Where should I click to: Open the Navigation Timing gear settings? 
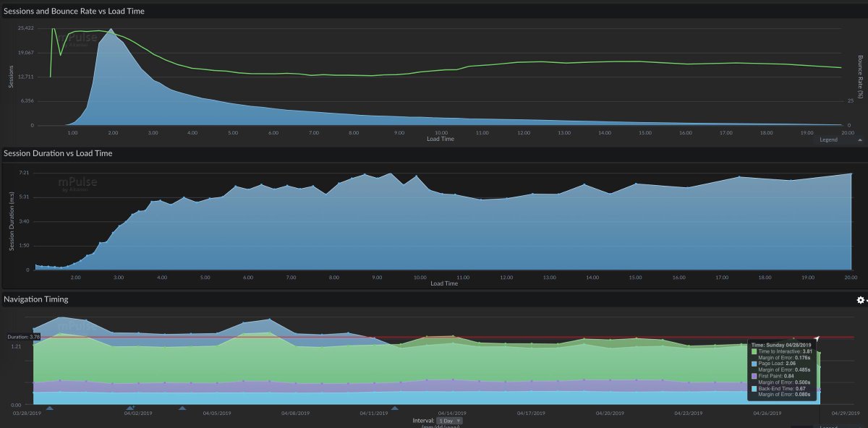860,300
